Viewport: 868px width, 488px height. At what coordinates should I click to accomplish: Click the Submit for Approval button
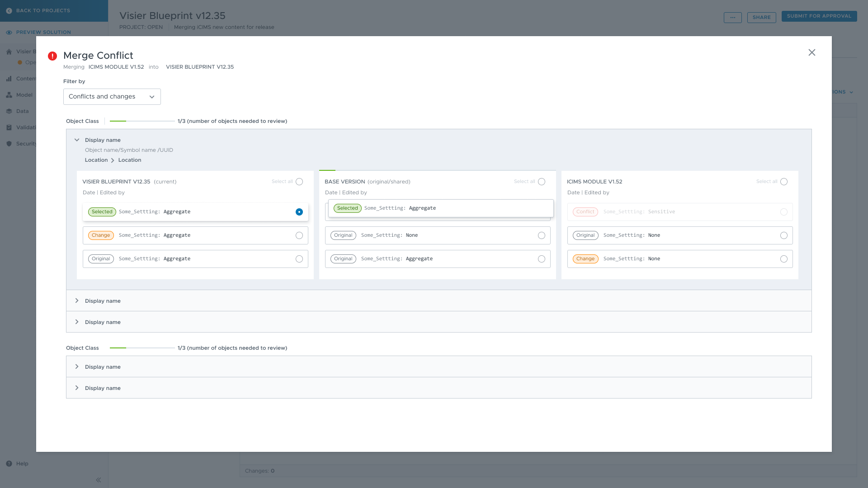(x=819, y=16)
